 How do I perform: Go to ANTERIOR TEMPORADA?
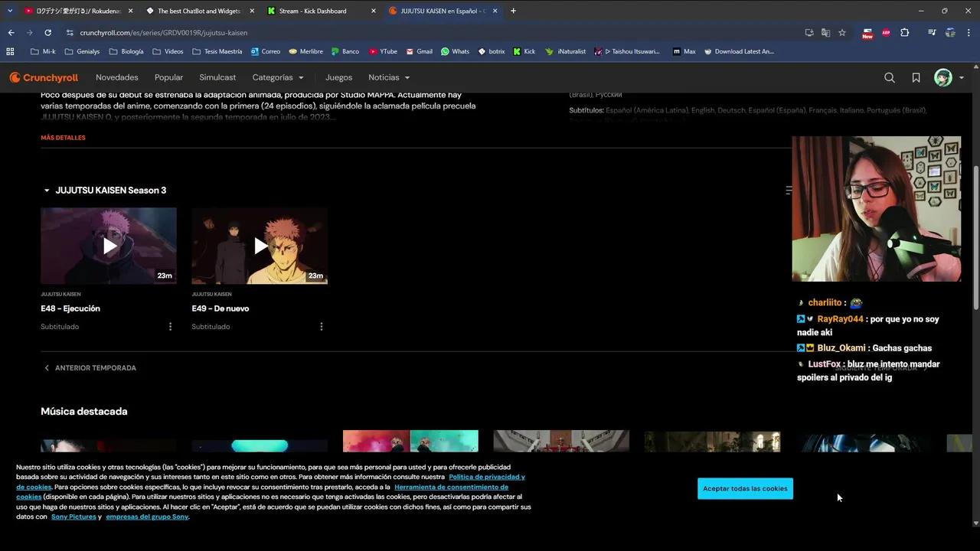tap(90, 368)
